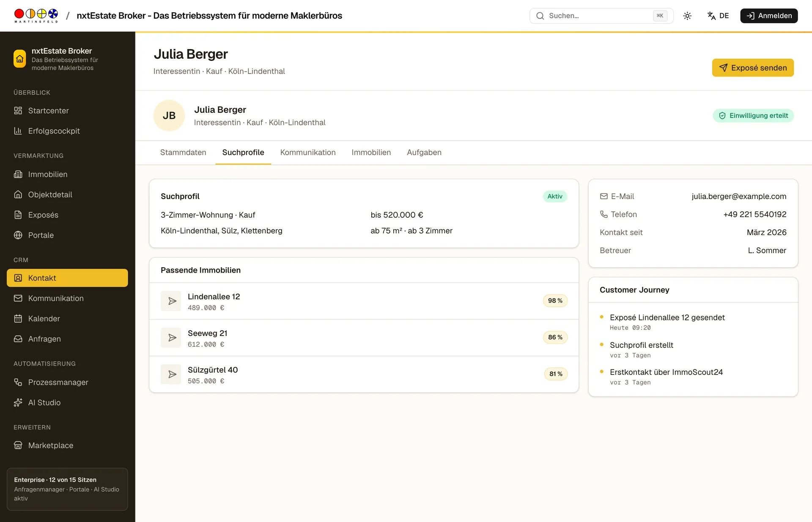Open the Aufgaben tab
Screen dimensions: 812x522
coord(424,153)
